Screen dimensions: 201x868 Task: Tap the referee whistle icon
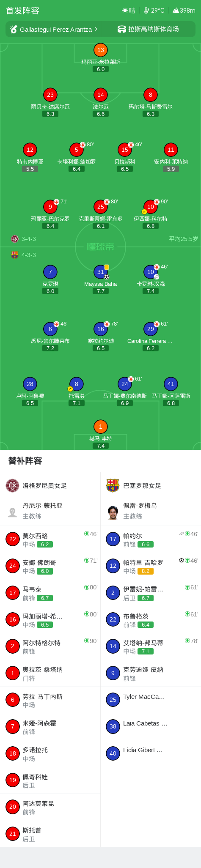point(14,29)
